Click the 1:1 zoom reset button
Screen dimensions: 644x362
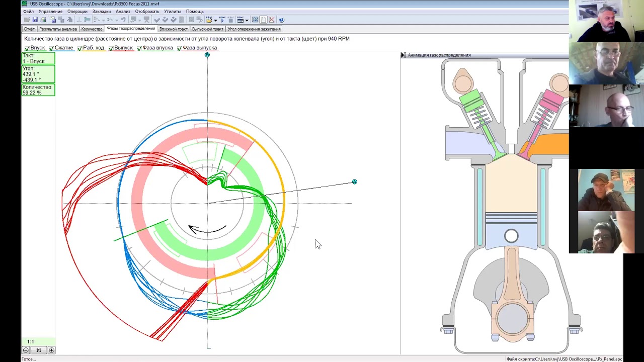click(38, 350)
